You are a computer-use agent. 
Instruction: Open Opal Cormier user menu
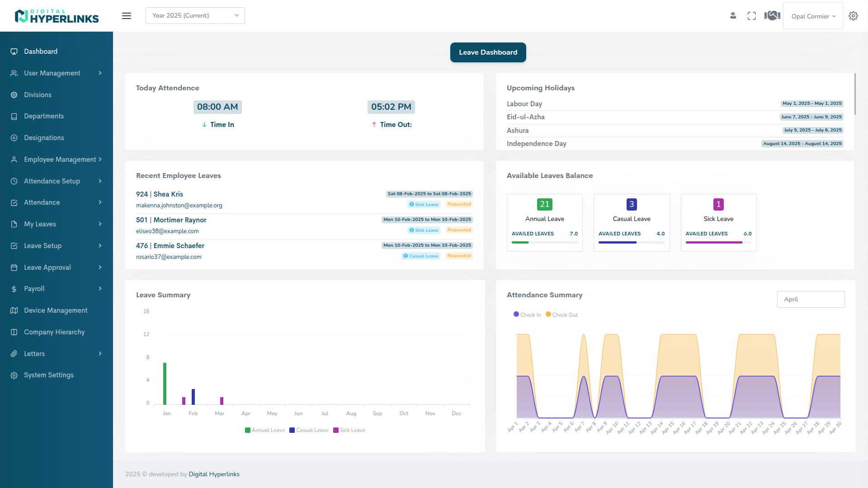click(x=813, y=16)
